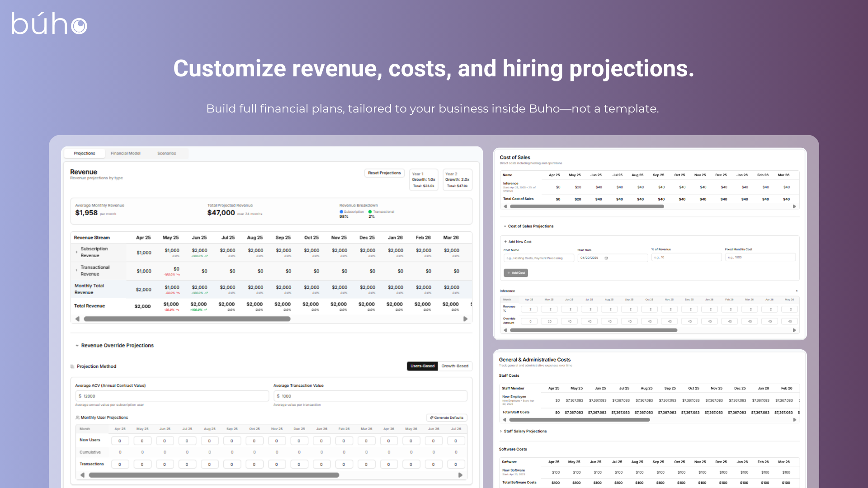Click the New Employee row in Staff Costs

click(650, 400)
